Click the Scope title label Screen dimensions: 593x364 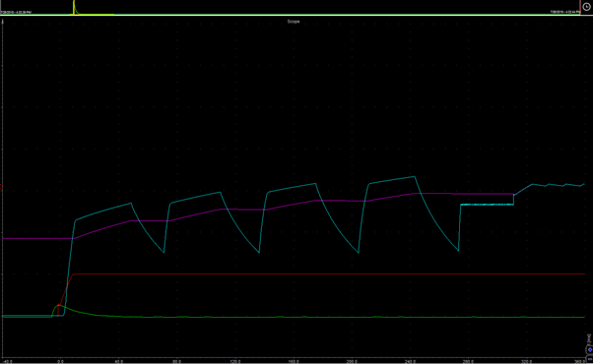(x=294, y=22)
